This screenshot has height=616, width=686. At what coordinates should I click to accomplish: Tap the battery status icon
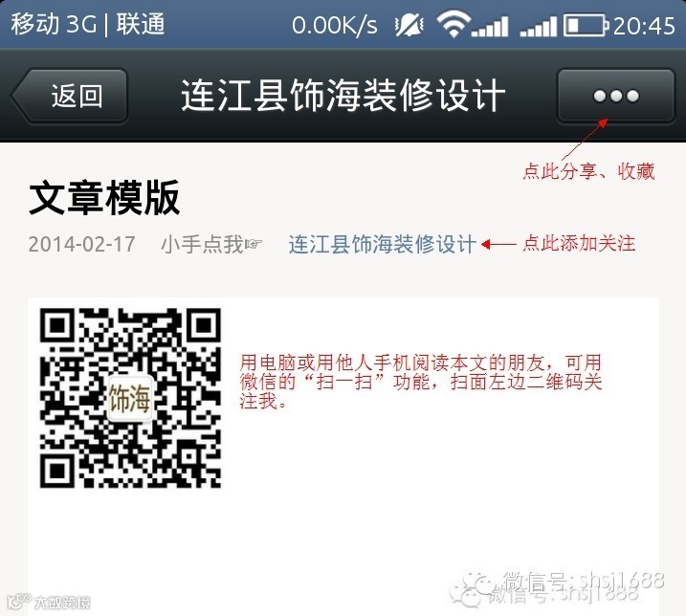pyautogui.click(x=586, y=25)
